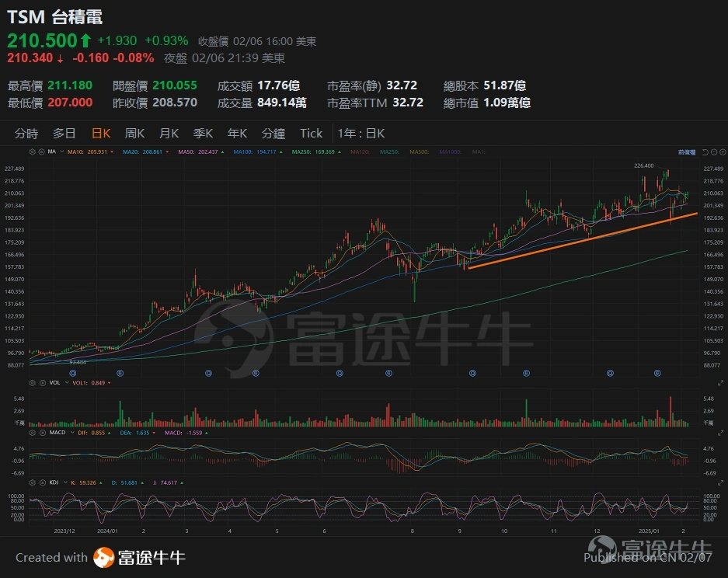This screenshot has width=728, height=578.
Task: Enable the dimmed MA120 line
Action: (360, 151)
